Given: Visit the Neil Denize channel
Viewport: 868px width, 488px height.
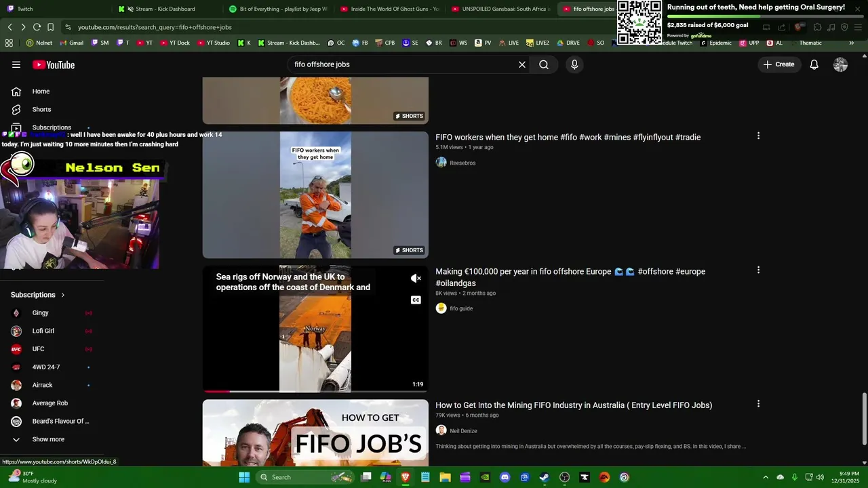Looking at the screenshot, I should pos(463,431).
